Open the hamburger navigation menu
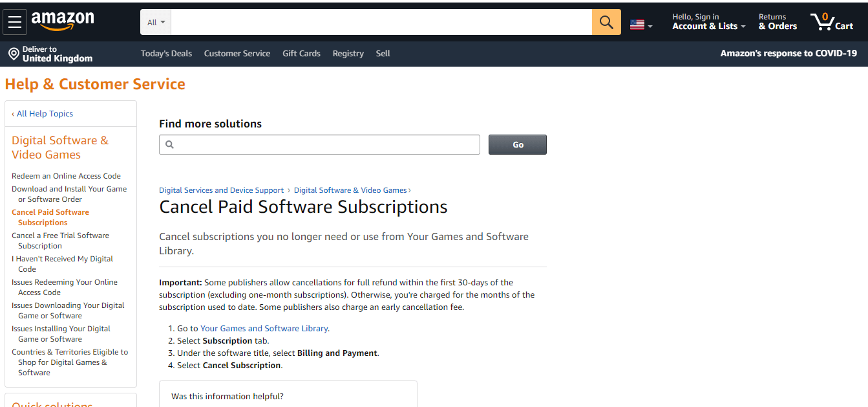This screenshot has width=868, height=407. click(x=15, y=21)
